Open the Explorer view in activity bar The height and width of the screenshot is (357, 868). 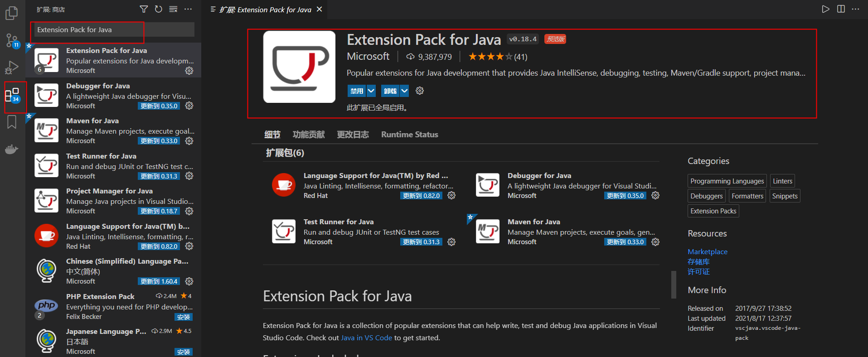(11, 13)
